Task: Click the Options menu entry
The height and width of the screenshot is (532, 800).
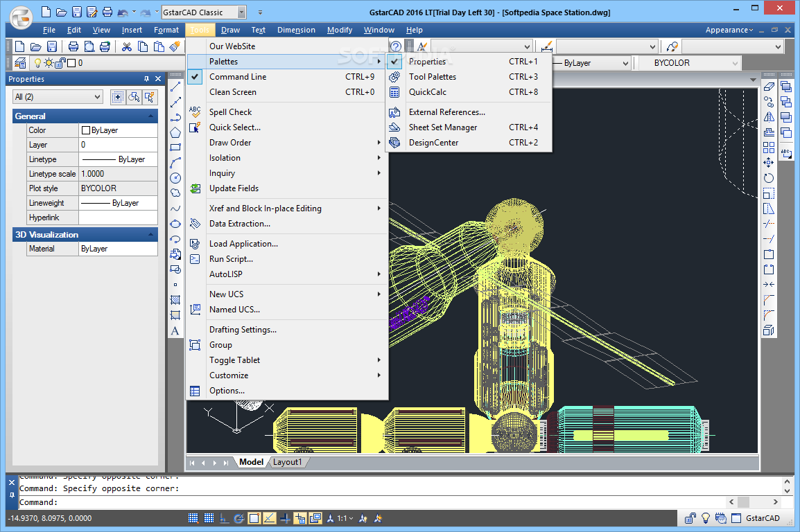Action: click(287, 391)
